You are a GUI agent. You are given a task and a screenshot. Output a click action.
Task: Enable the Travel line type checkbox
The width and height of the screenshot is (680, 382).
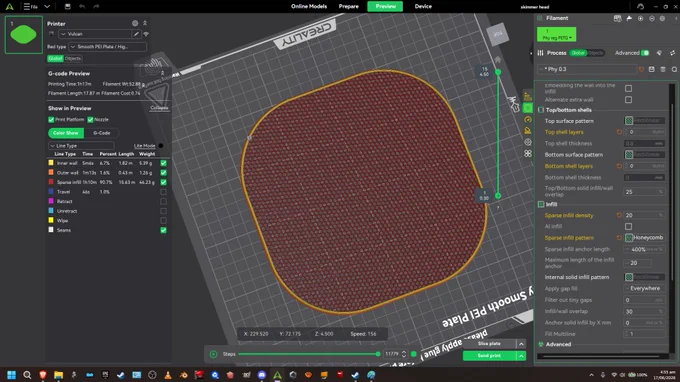click(x=163, y=192)
